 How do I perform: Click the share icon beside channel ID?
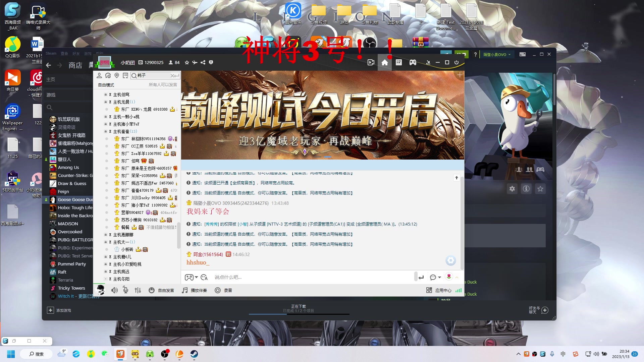(x=203, y=62)
